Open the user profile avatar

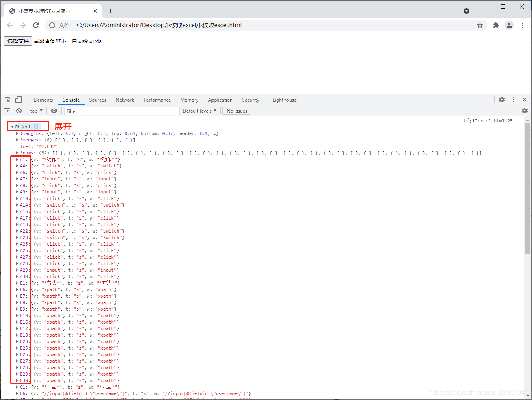pyautogui.click(x=509, y=25)
